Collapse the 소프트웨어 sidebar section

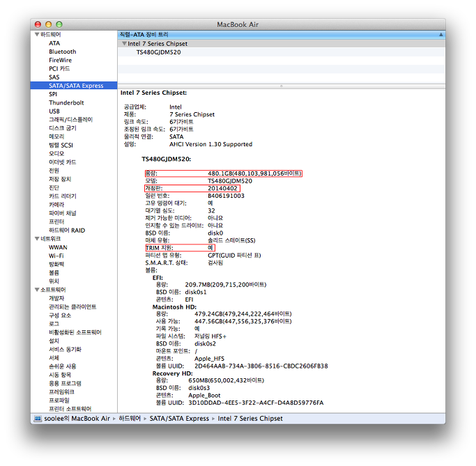[x=36, y=290]
